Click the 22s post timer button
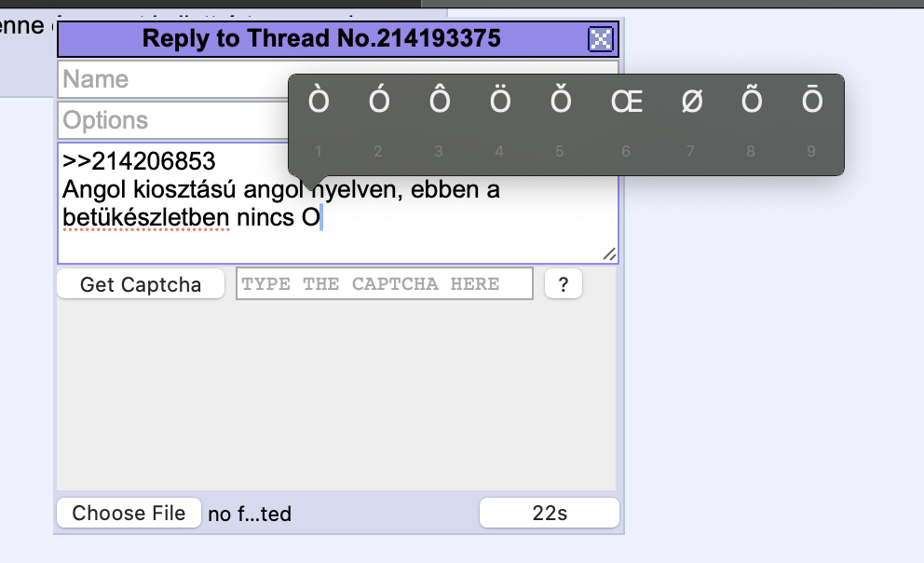Image resolution: width=924 pixels, height=563 pixels. tap(550, 513)
